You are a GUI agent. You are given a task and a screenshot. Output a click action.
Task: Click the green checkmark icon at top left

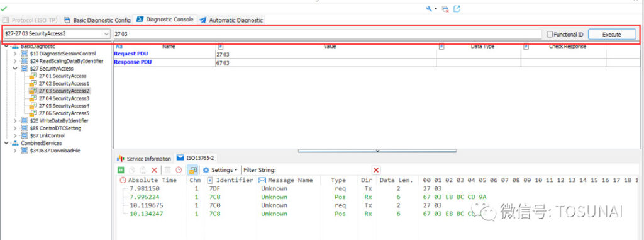[x=4, y=9]
